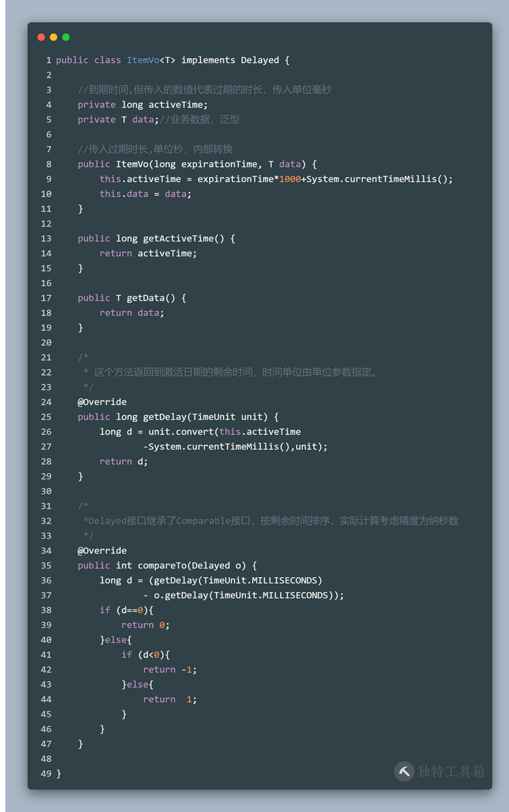Click the '@Override' annotation above getDelay
509x812 pixels.
pos(102,402)
